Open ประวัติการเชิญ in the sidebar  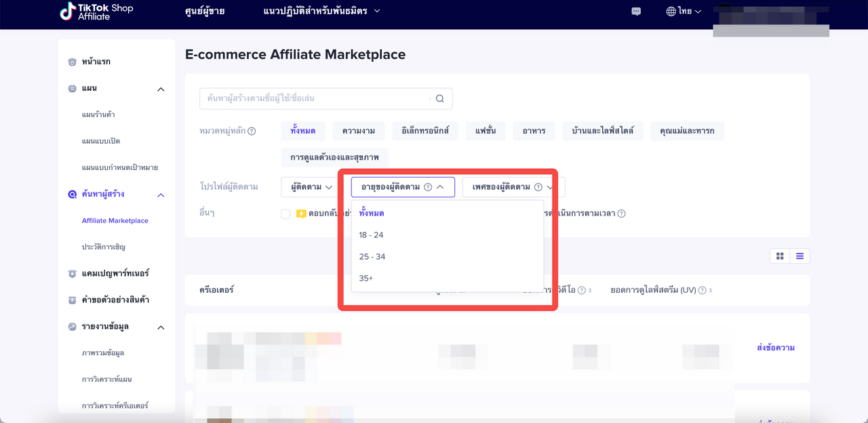[103, 247]
